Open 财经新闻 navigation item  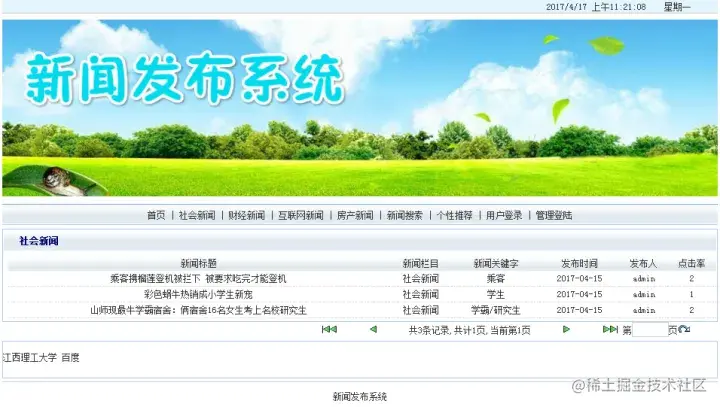point(247,215)
